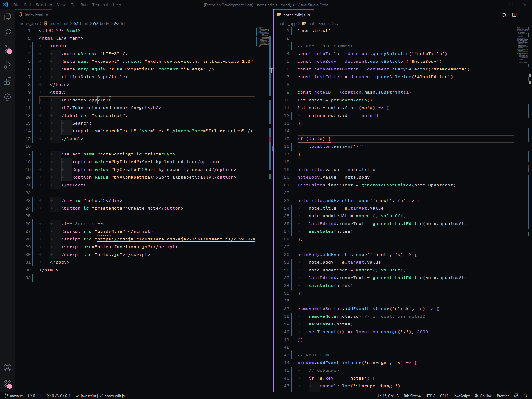
Task: Click the Go Live server button
Action: point(483,396)
